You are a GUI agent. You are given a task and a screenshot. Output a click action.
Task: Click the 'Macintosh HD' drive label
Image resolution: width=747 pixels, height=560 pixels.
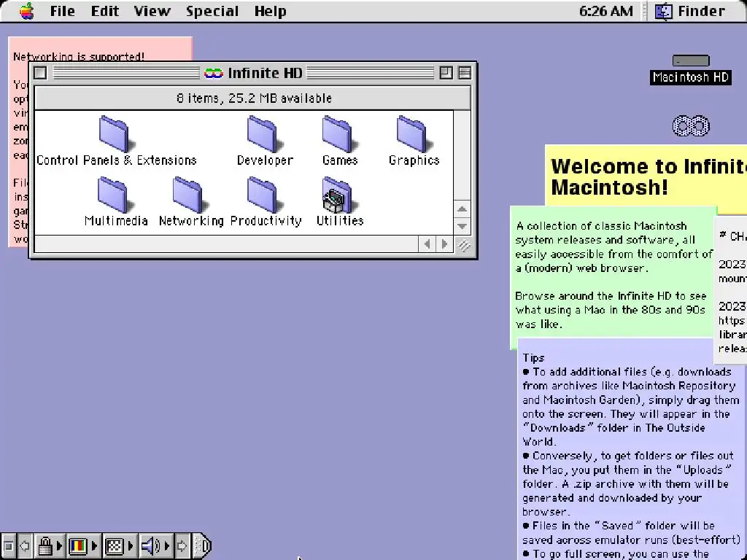pos(691,77)
